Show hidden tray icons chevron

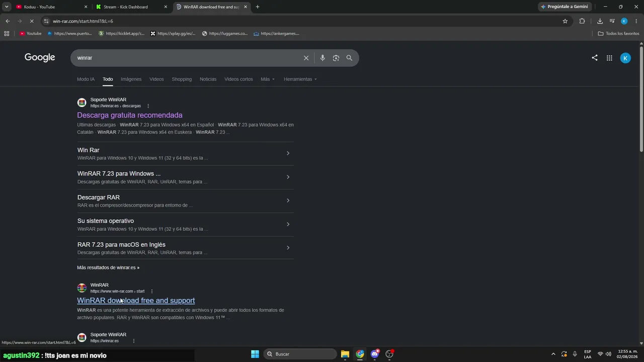point(553,354)
